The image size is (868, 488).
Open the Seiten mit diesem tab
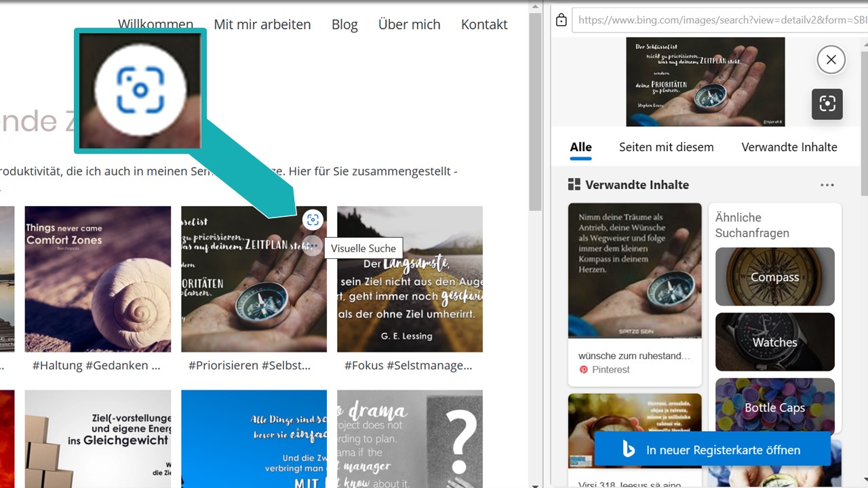667,147
